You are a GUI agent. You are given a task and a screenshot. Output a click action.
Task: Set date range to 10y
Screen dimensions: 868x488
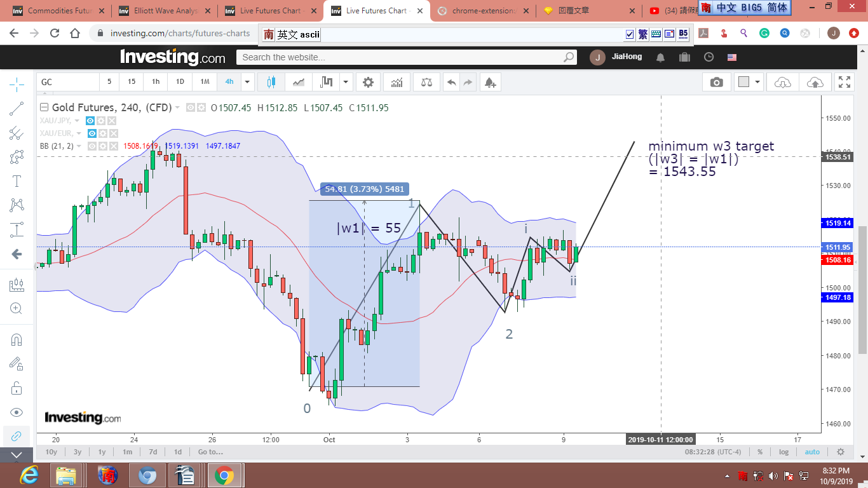(x=51, y=452)
